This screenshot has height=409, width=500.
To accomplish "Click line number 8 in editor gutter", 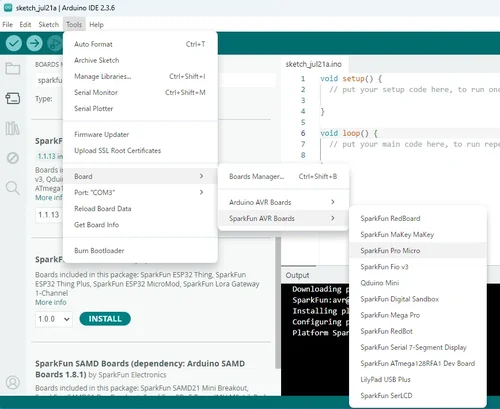I will click(303, 155).
